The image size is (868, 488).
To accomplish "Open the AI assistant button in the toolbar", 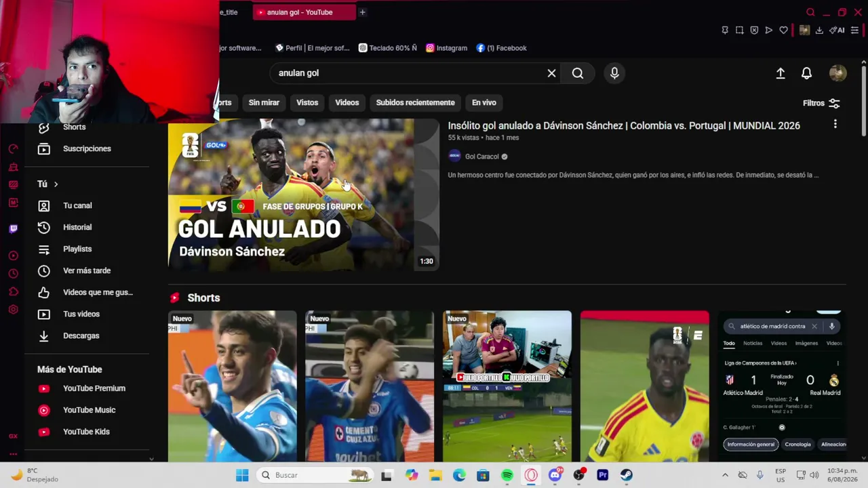I will coord(837,30).
